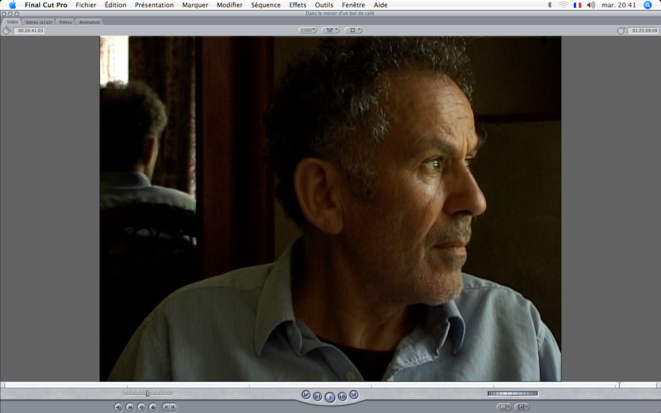
Task: Click the Bluetooth status icon
Action: pyautogui.click(x=550, y=5)
